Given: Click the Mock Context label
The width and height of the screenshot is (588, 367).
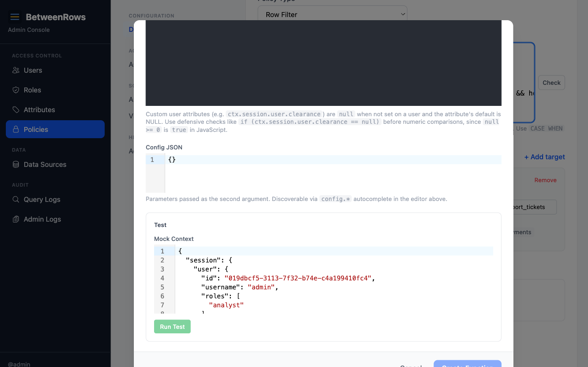Looking at the screenshot, I should 174,239.
